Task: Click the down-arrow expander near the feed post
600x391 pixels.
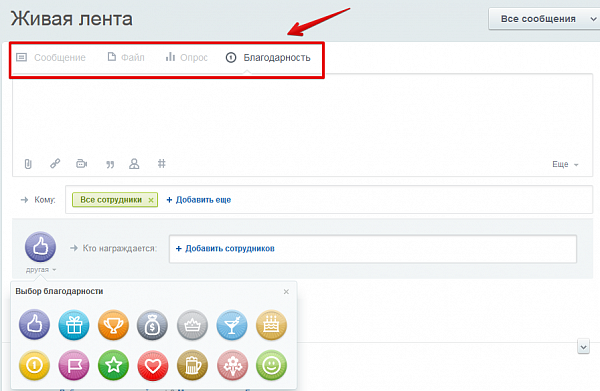Action: pos(583,347)
